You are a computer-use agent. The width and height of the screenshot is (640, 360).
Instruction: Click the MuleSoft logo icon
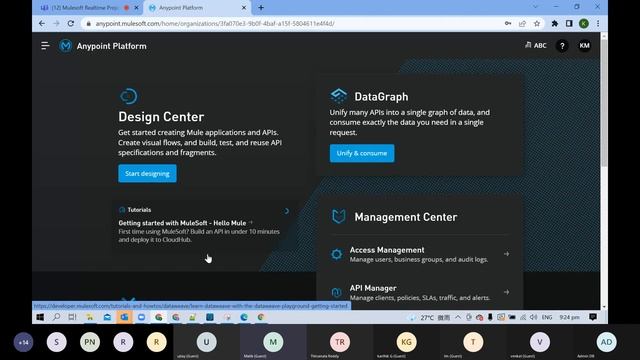tap(65, 46)
